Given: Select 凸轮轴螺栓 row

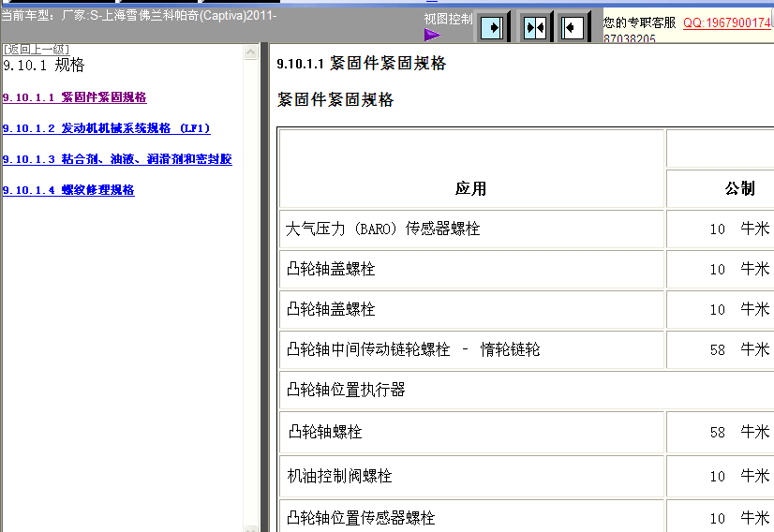Looking at the screenshot, I should (x=472, y=433).
